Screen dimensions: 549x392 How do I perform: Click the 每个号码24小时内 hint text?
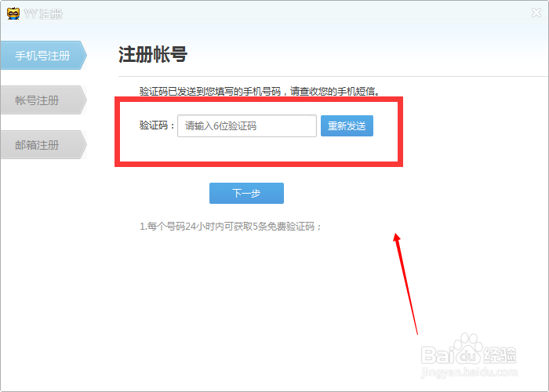(x=231, y=227)
